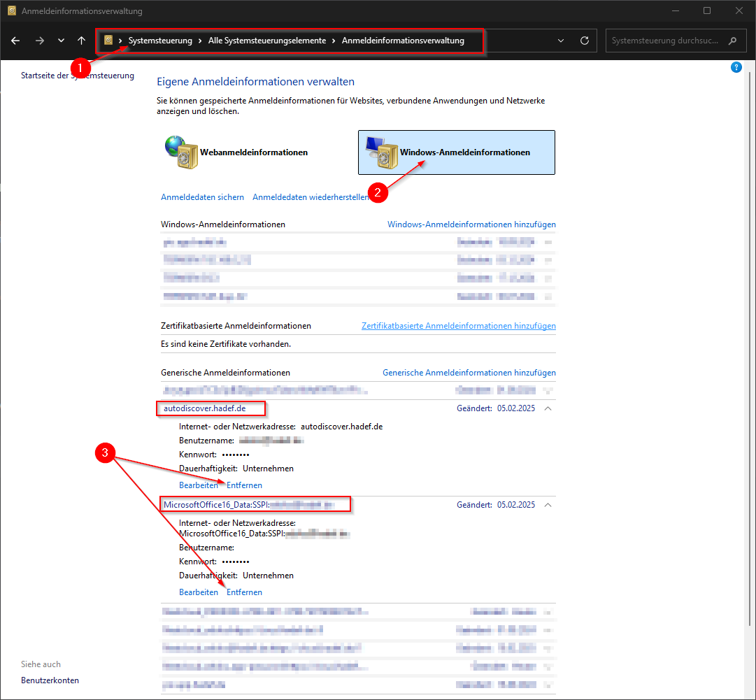
Task: Click Alle Systemsteuerungselemente breadcrumb
Action: 266,41
